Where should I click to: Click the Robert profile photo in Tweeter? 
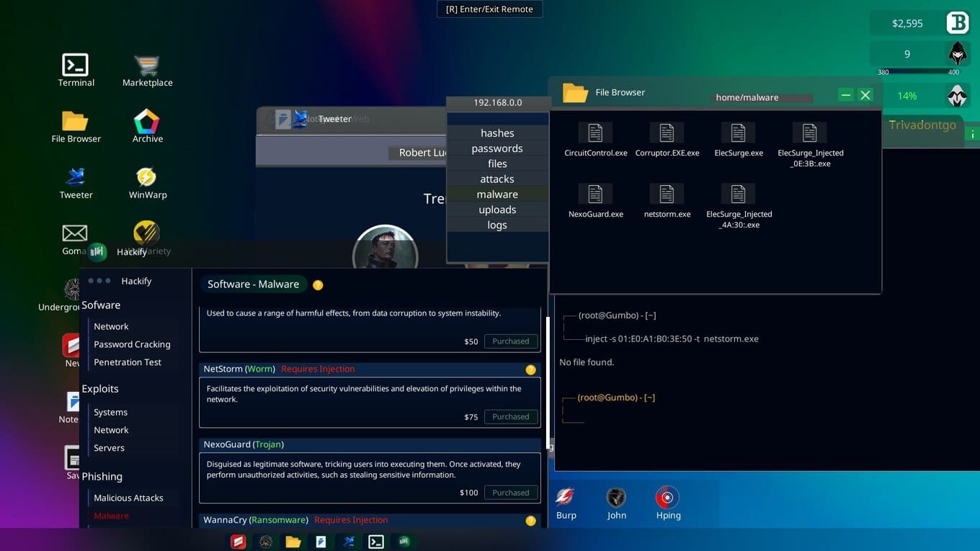(x=385, y=247)
